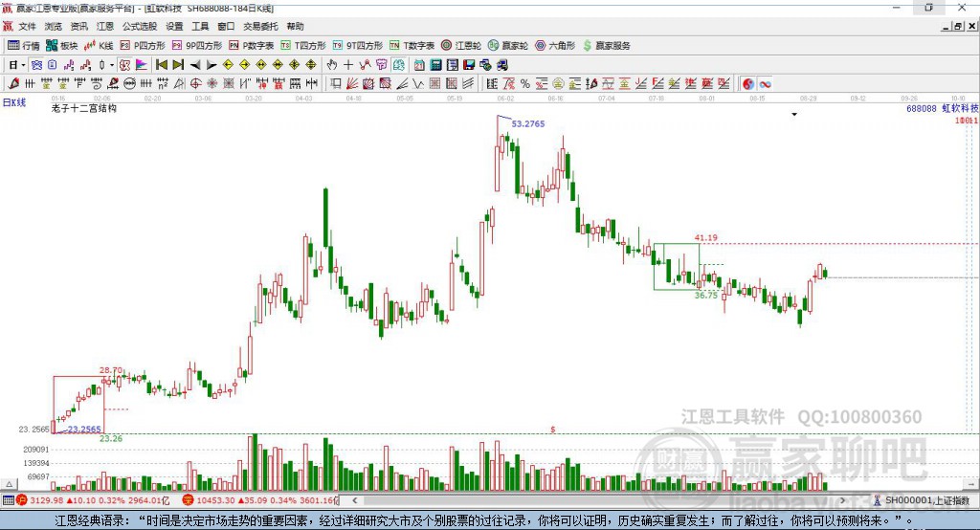Click the 36.75 price label
The width and height of the screenshot is (980, 530).
pos(705,295)
